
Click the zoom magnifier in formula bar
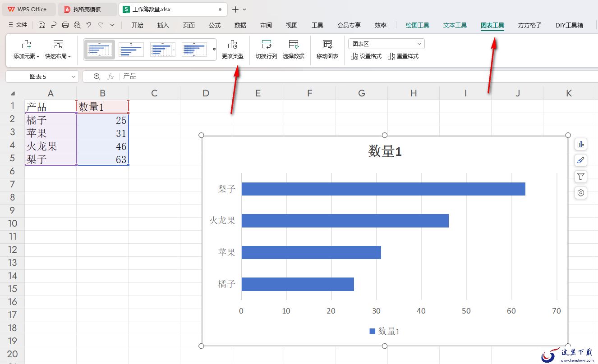pos(97,77)
